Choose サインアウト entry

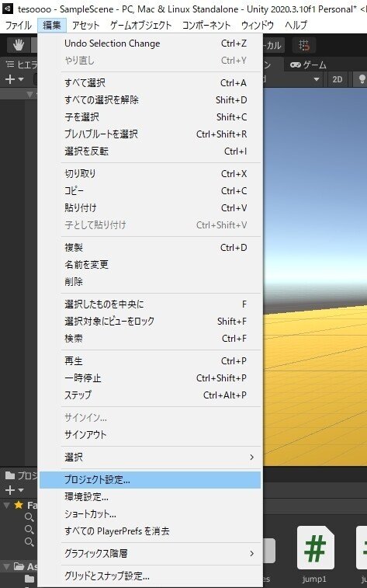(150, 435)
